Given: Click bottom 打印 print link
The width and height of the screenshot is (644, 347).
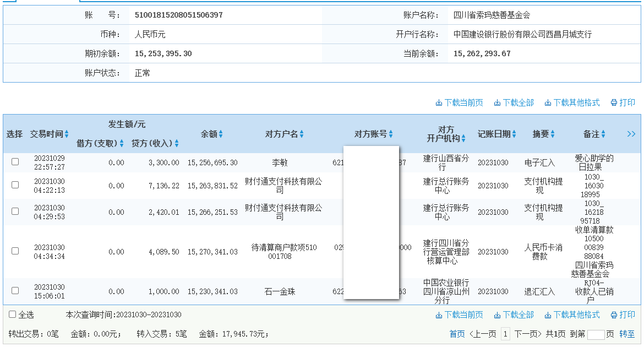Looking at the screenshot, I should (623, 315).
